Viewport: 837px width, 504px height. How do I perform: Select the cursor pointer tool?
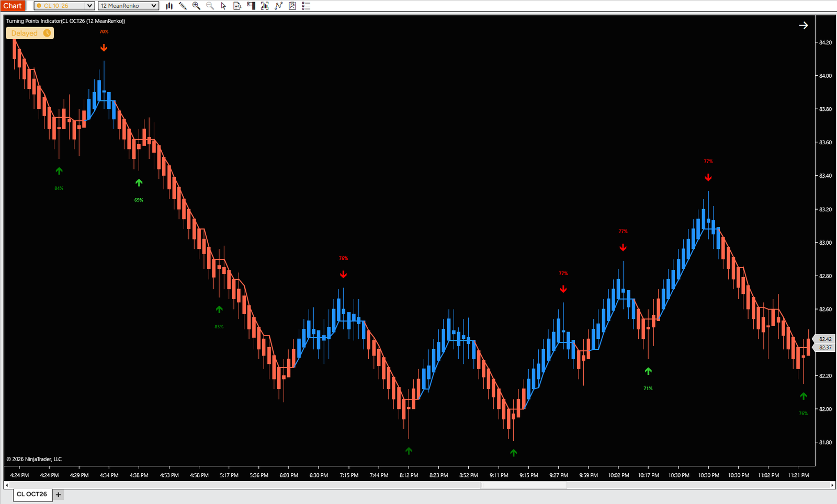pos(223,6)
